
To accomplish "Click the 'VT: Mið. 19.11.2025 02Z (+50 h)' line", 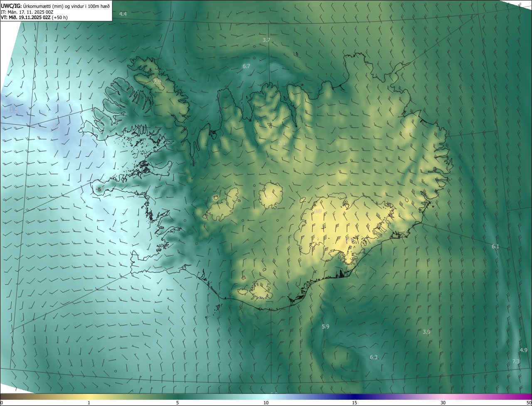I will [x=34, y=17].
